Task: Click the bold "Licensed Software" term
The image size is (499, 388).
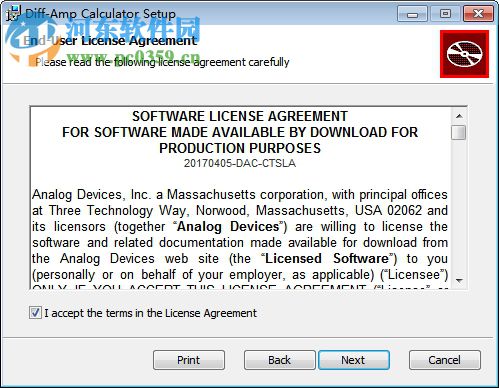Action: (327, 259)
